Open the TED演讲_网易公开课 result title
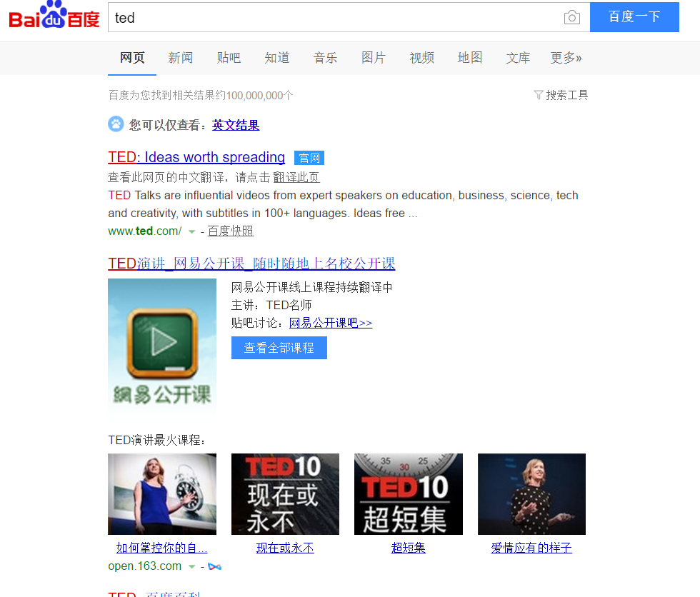 pos(251,264)
